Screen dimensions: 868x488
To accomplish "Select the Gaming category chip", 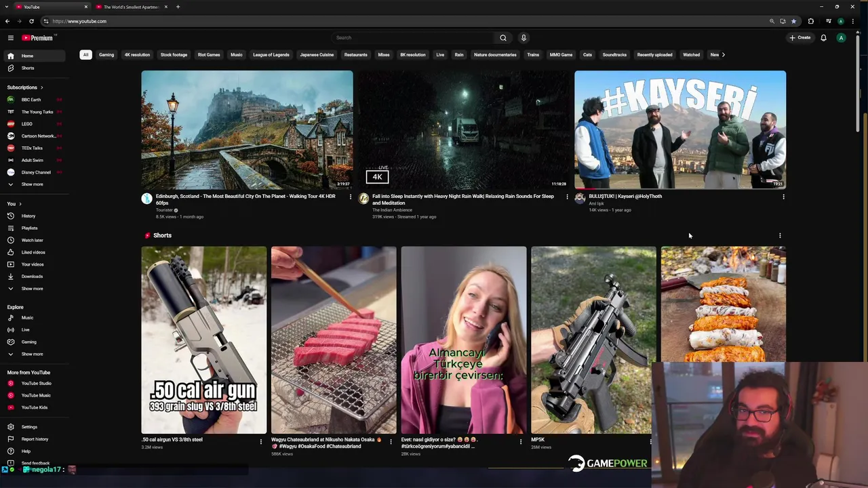I will click(106, 55).
